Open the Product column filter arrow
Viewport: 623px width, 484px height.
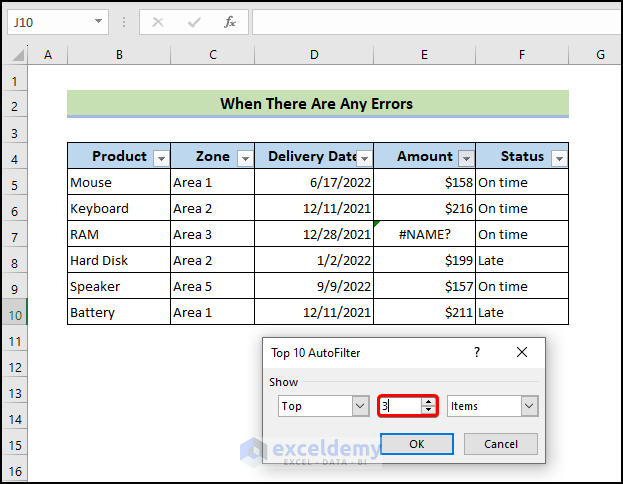(x=160, y=157)
